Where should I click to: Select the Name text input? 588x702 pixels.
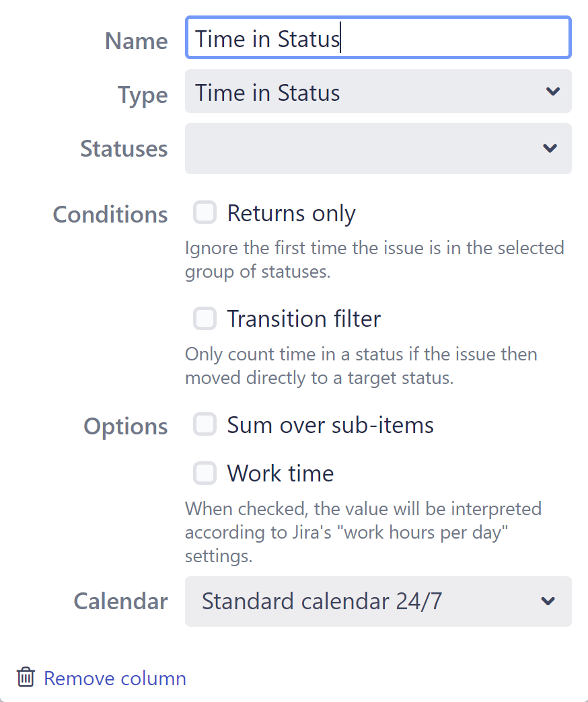click(x=377, y=38)
